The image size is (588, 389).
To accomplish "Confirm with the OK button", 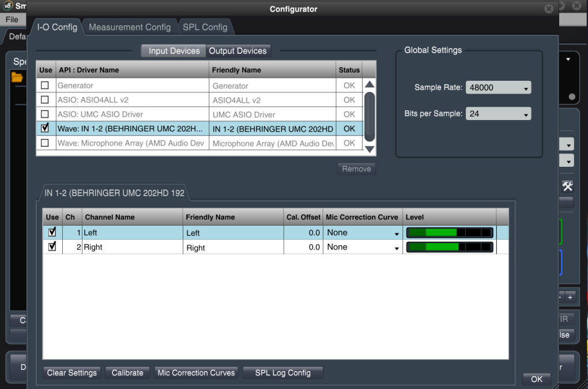I will (x=537, y=379).
